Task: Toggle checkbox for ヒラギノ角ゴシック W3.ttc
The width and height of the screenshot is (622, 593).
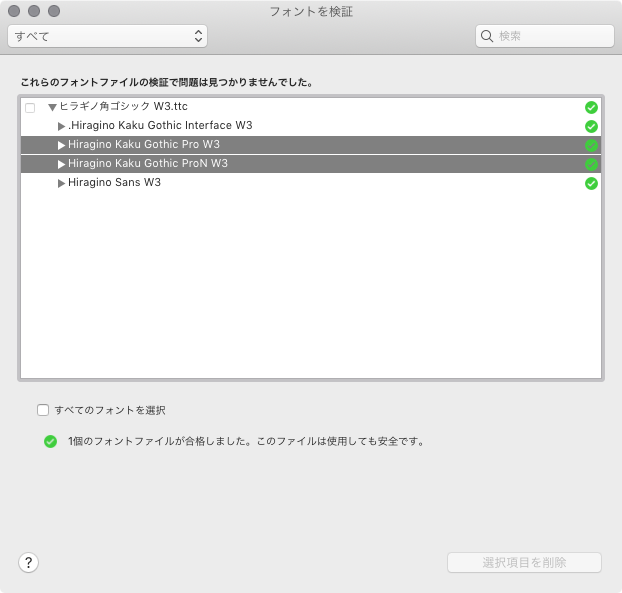Action: [30, 107]
